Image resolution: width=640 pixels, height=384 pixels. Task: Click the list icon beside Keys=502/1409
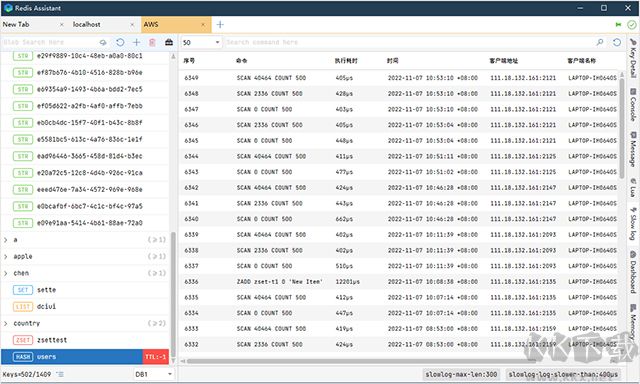pos(60,374)
